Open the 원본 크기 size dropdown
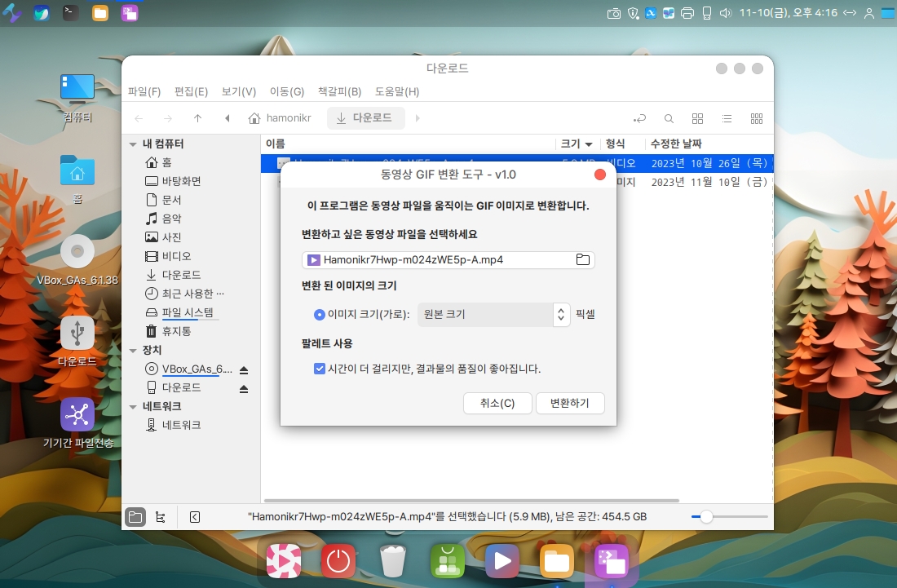897x588 pixels. (493, 314)
